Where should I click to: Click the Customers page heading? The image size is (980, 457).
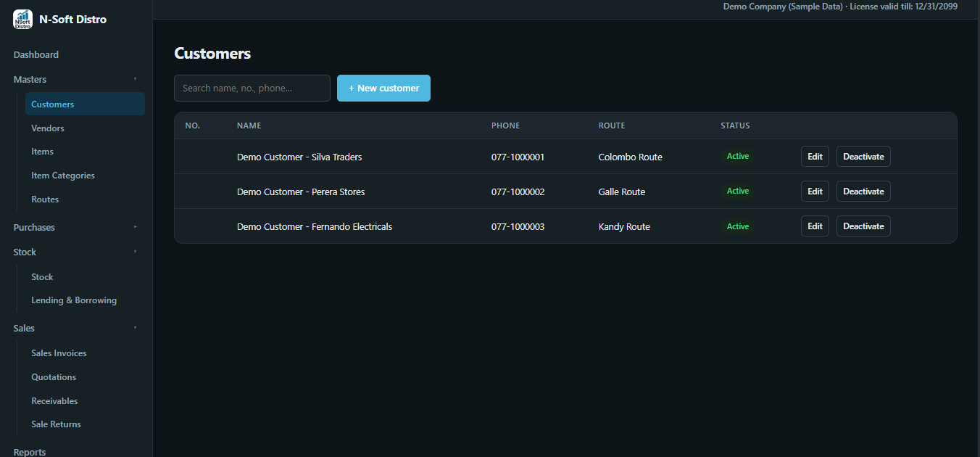click(212, 54)
